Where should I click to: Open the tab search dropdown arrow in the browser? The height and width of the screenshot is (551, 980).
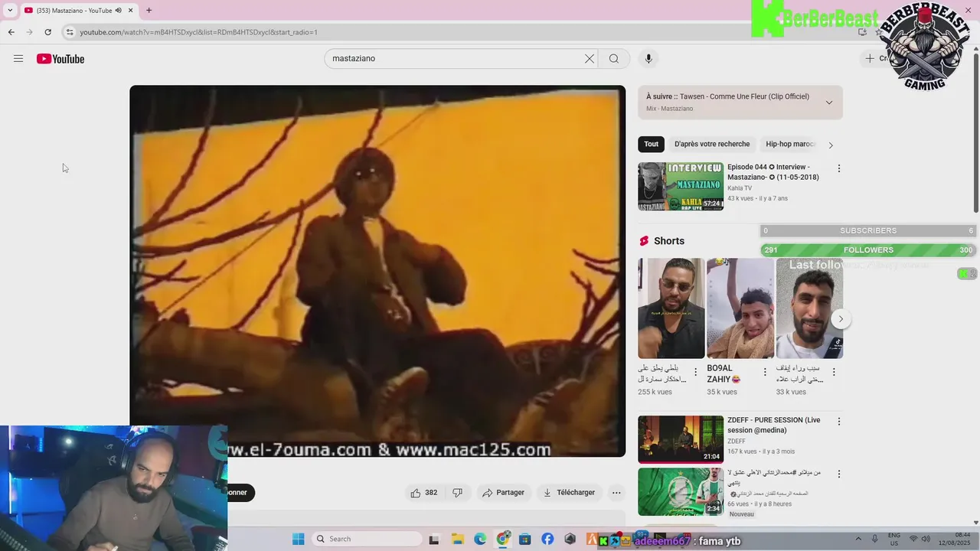coord(10,10)
